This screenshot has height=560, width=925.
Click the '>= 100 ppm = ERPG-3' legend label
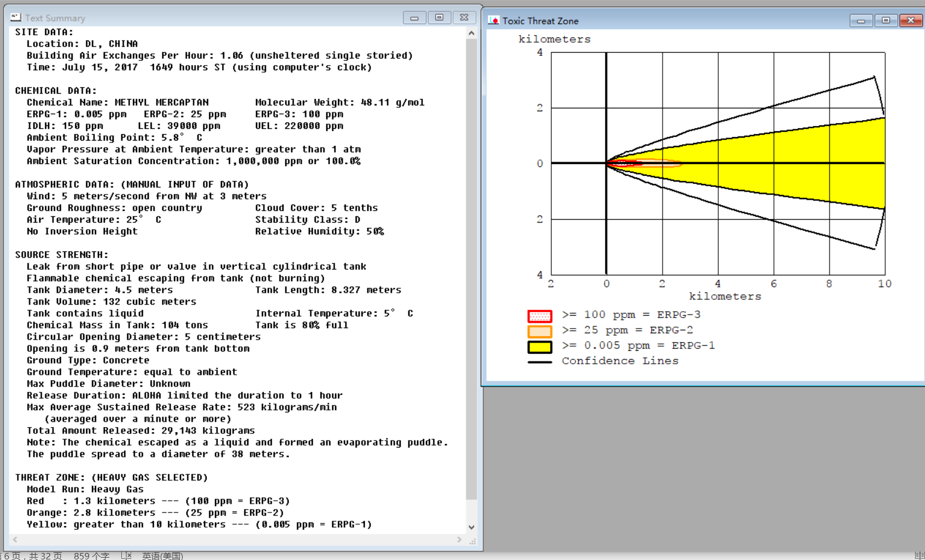click(x=632, y=315)
